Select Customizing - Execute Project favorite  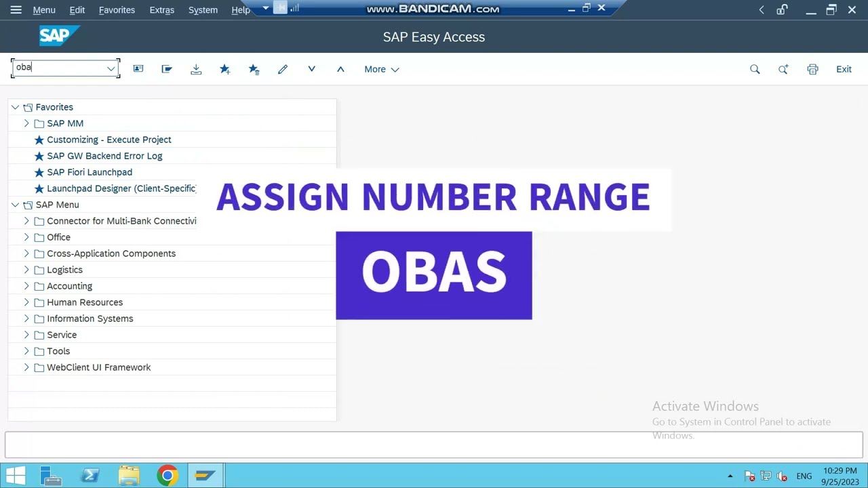[109, 140]
